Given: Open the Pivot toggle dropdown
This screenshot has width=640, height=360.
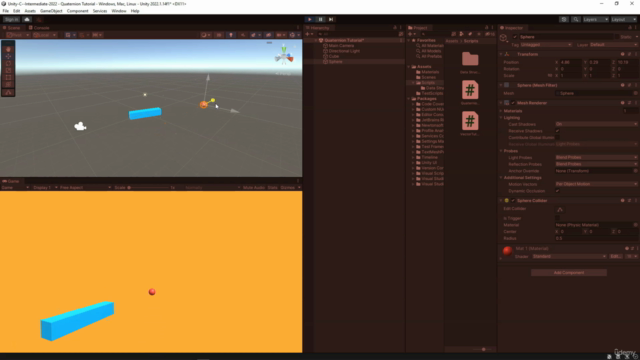Looking at the screenshot, I should point(18,35).
